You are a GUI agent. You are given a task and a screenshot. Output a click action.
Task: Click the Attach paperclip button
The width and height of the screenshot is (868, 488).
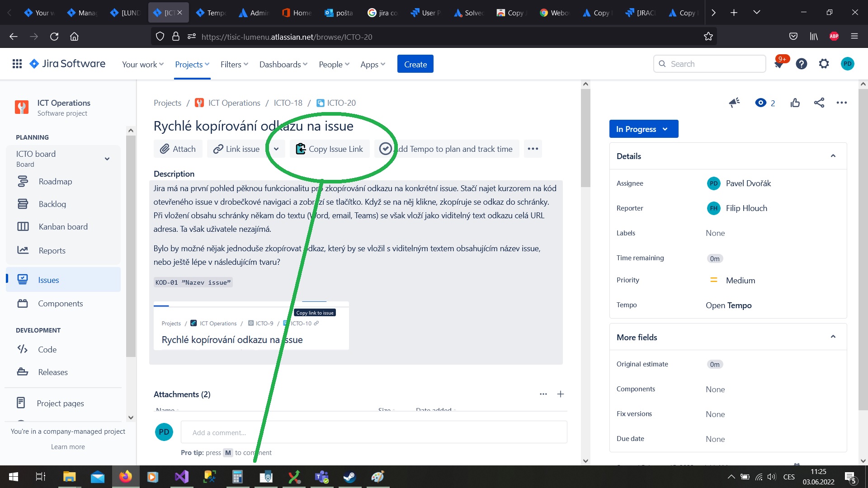pos(178,149)
